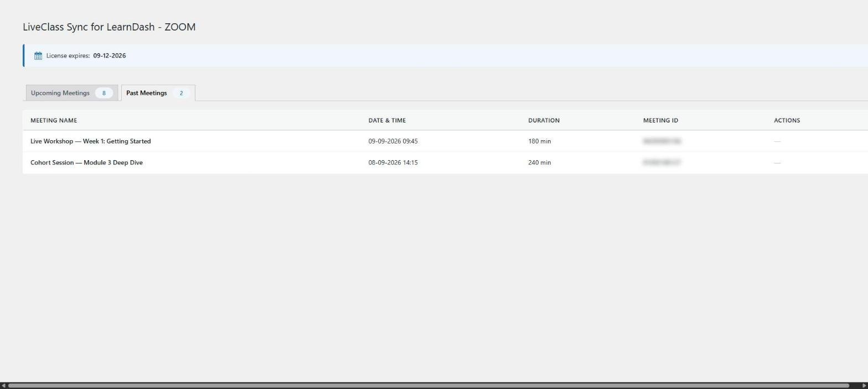Open Cohort Session — Module 3 Deep Dive

[86, 162]
